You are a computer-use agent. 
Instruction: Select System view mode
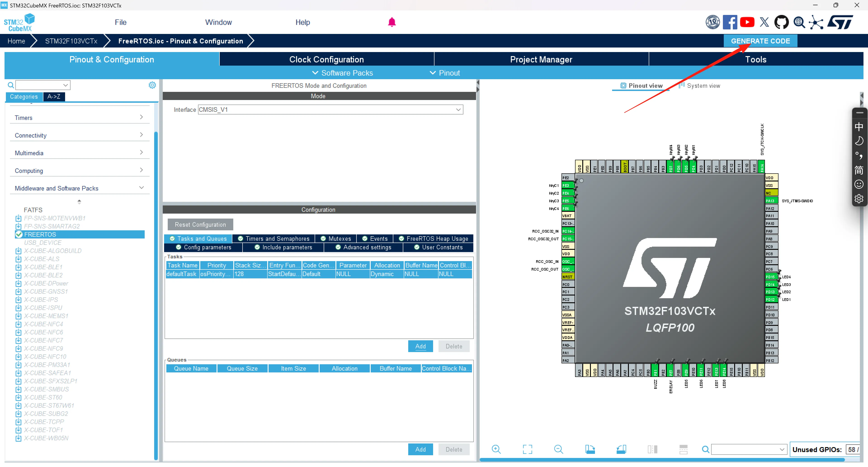pyautogui.click(x=700, y=86)
